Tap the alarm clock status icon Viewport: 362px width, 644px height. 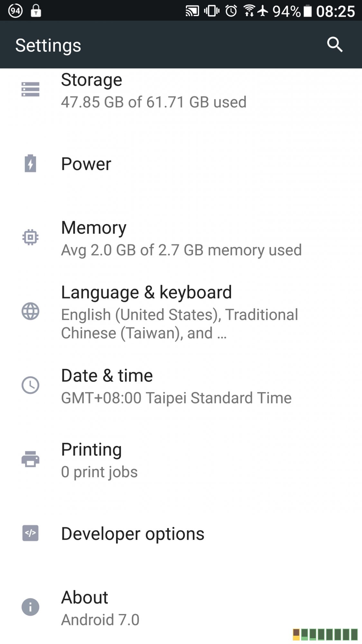(x=231, y=11)
